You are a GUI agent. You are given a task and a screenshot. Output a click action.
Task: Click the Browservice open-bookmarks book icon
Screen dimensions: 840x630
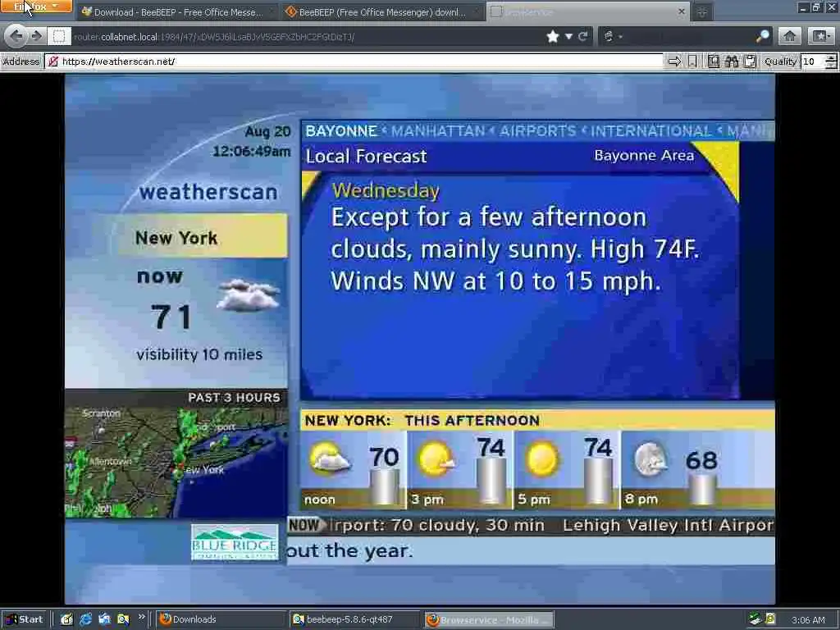click(714, 62)
